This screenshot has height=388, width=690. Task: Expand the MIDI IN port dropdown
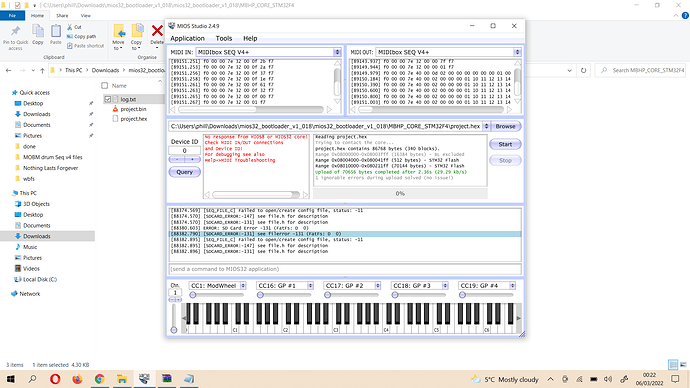337,52
